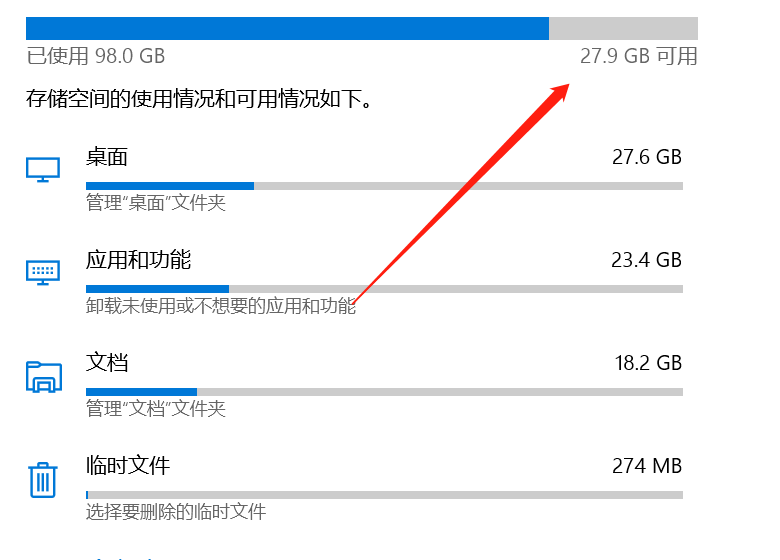
Task: Click 卸载未使用或不想要的应用和功能 description
Action: [221, 306]
